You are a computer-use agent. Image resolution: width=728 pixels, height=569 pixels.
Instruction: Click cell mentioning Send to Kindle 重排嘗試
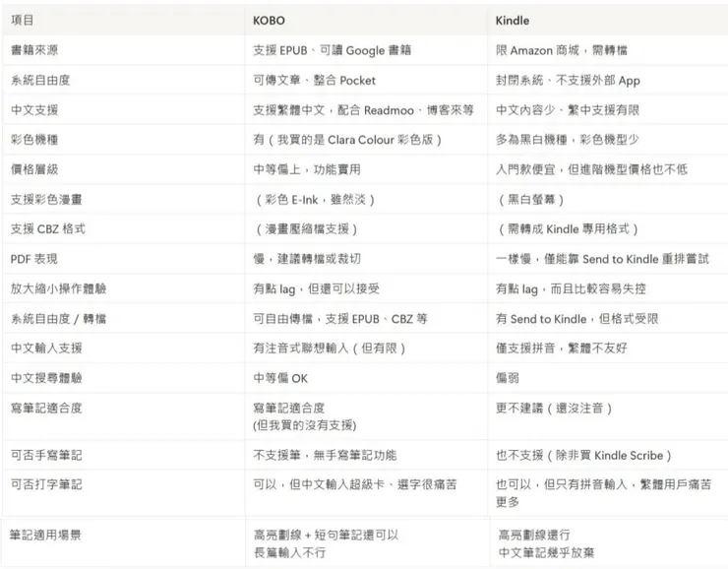pyautogui.click(x=602, y=259)
